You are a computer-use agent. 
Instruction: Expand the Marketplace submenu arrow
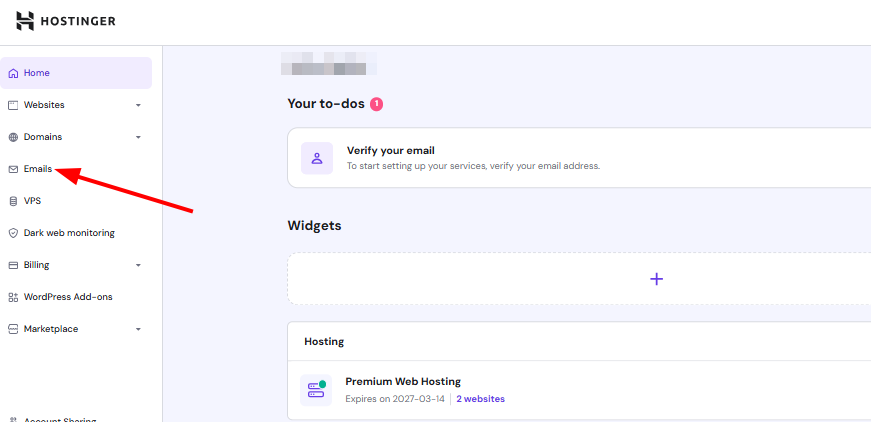(138, 329)
